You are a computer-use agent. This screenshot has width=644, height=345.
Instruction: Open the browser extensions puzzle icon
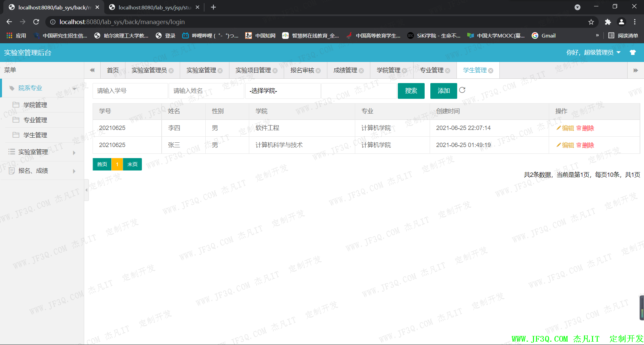(608, 22)
